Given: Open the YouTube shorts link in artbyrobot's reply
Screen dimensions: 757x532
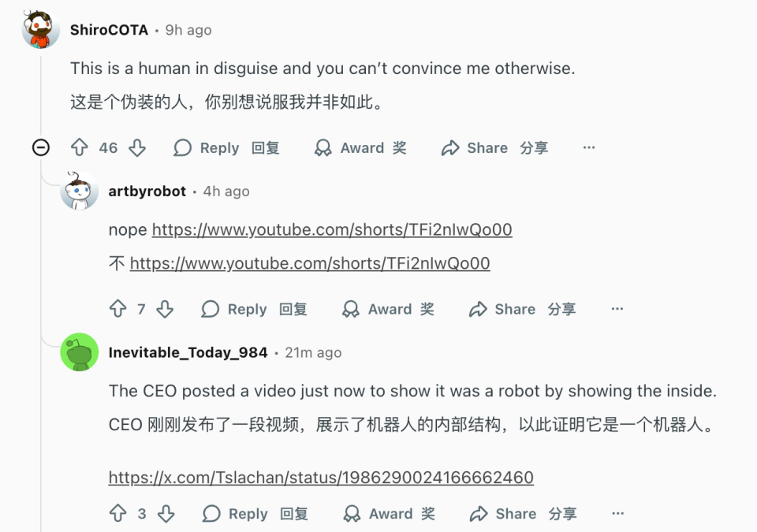Looking at the screenshot, I should (331, 229).
